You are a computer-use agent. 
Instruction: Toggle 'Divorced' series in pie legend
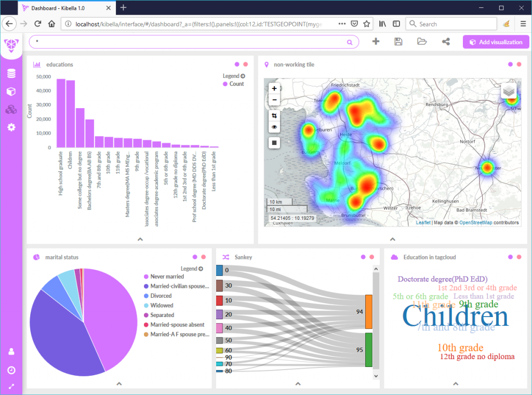pos(161,296)
